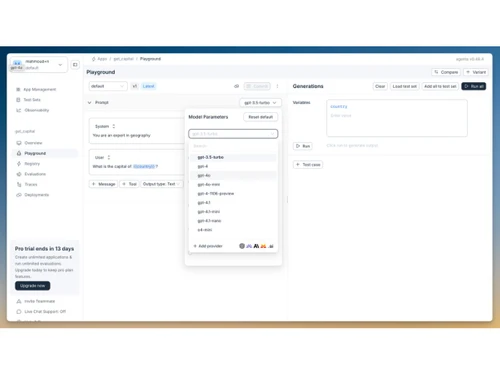Clear the generations

click(x=380, y=86)
